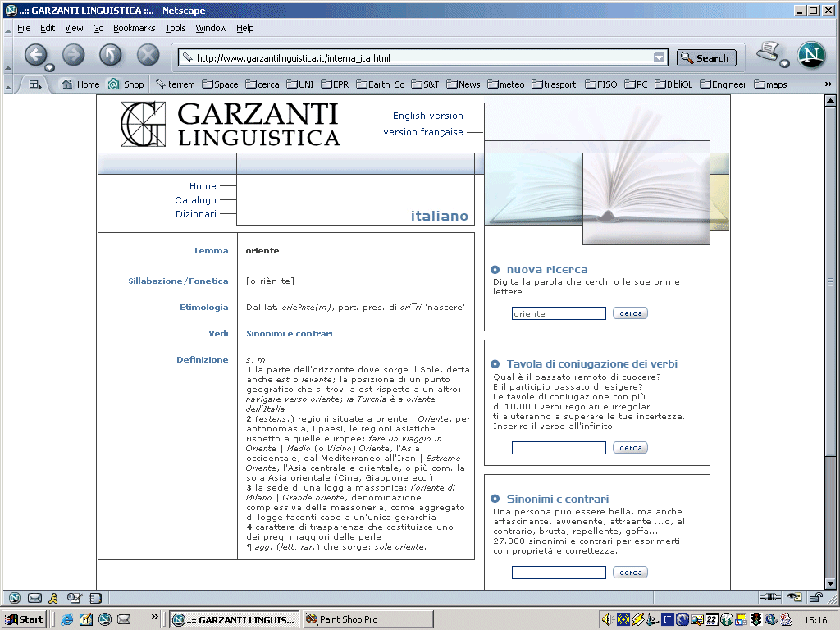840x630 pixels.
Task: Switch to the version française link
Action: [x=422, y=132]
